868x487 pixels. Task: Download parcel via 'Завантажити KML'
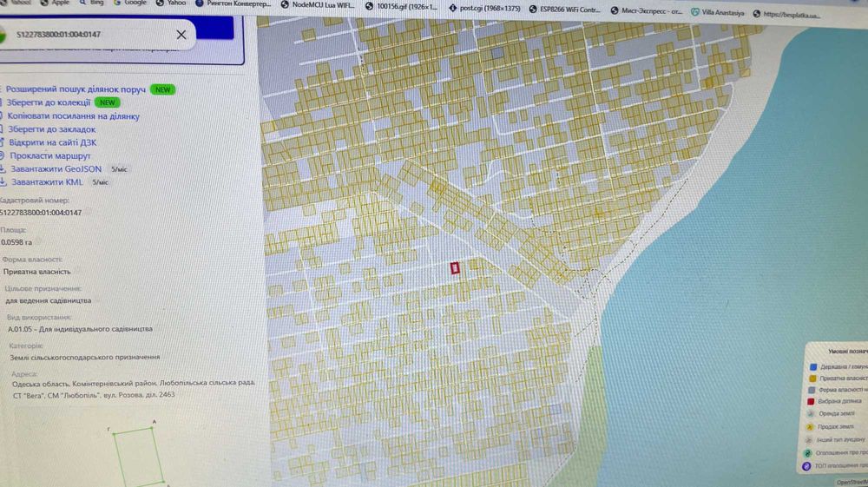pos(47,181)
